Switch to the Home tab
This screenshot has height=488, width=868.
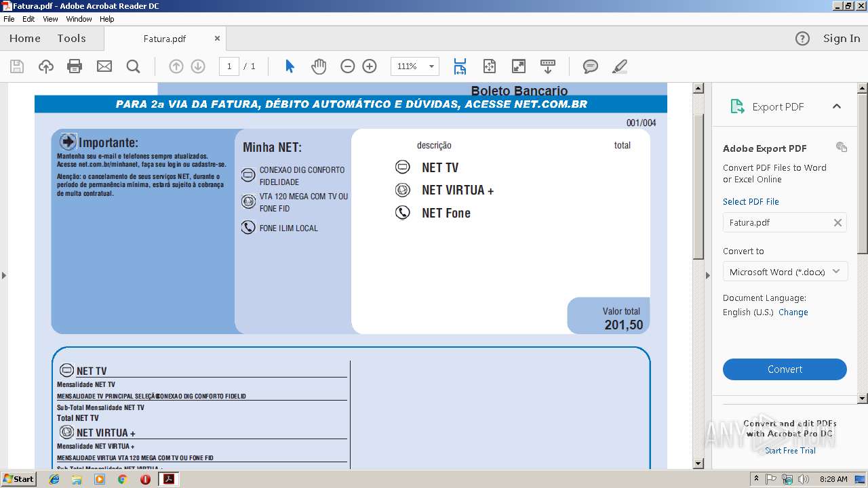point(25,39)
